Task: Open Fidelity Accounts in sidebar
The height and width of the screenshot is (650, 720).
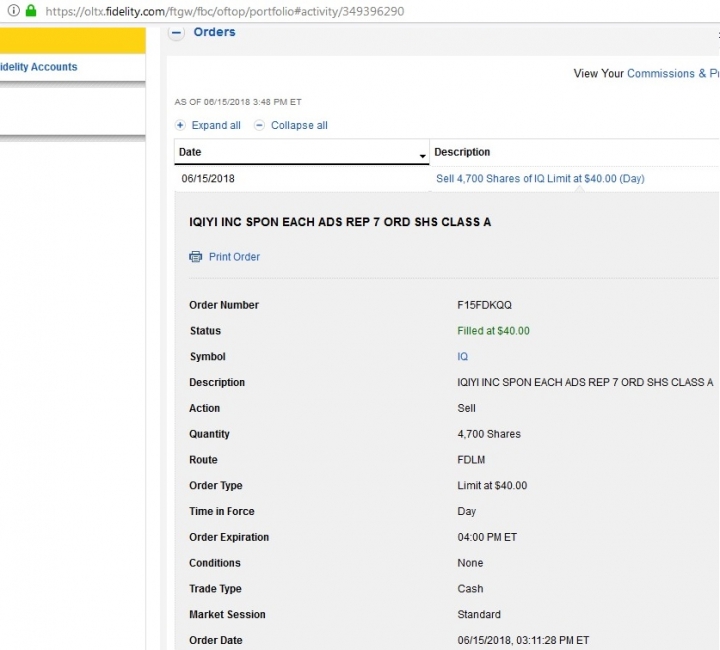Action: click(x=39, y=67)
